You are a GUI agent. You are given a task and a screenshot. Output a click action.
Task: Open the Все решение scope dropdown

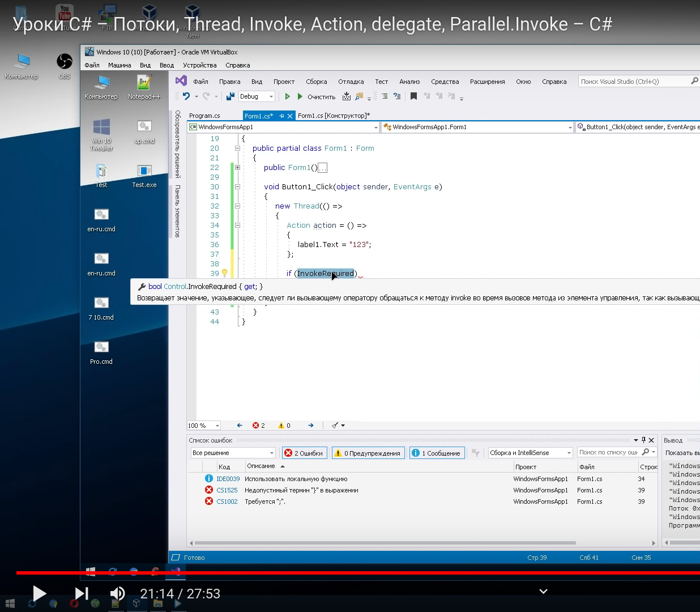233,453
